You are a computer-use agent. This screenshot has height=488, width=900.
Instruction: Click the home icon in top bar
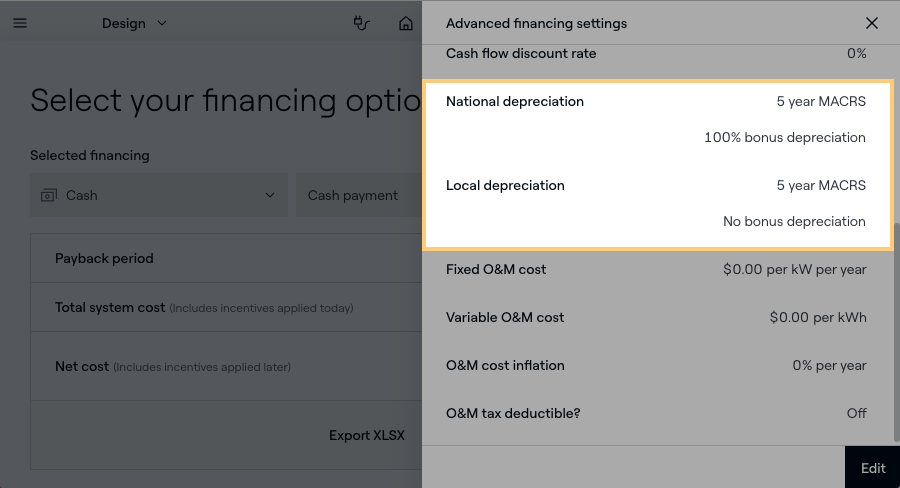pos(405,23)
